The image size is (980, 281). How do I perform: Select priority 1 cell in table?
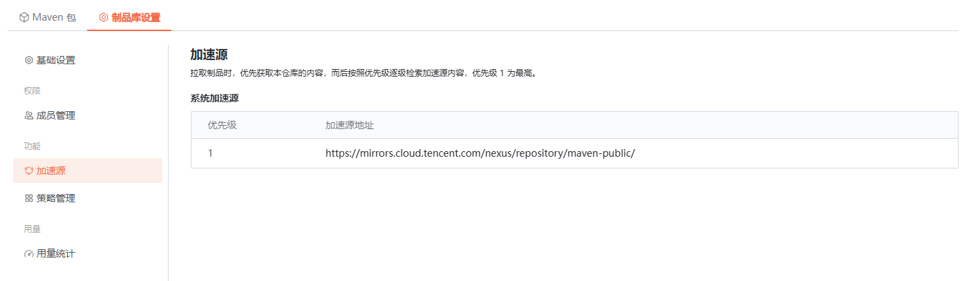coord(210,153)
